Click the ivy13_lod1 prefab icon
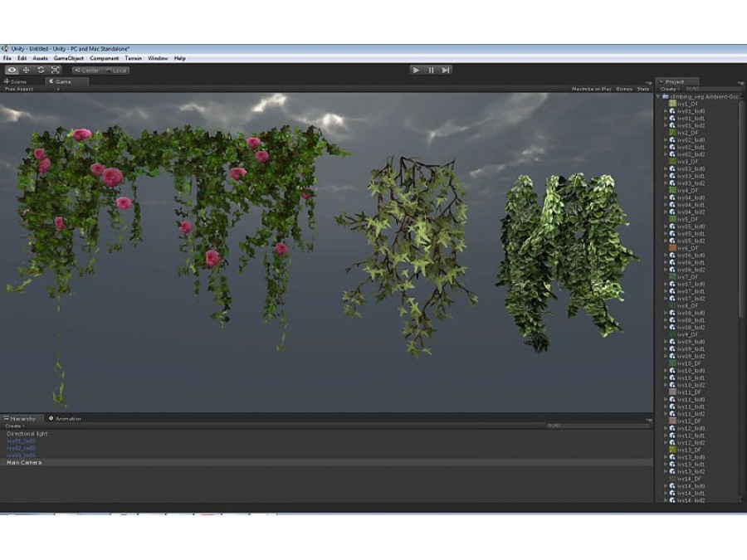The width and height of the screenshot is (747, 560). click(672, 465)
